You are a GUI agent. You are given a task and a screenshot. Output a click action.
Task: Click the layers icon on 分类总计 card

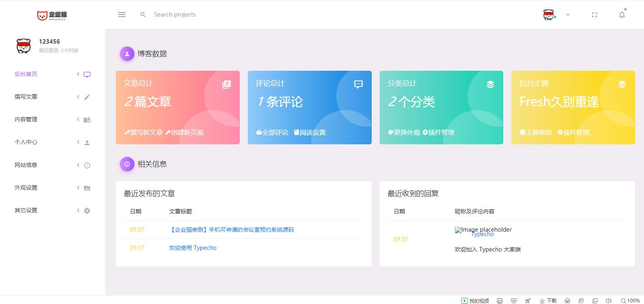coord(490,84)
